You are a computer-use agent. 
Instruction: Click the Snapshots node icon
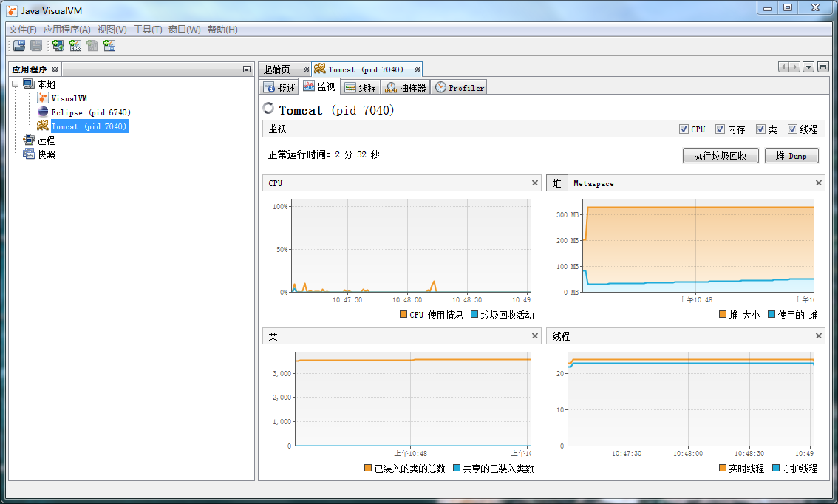tap(29, 154)
